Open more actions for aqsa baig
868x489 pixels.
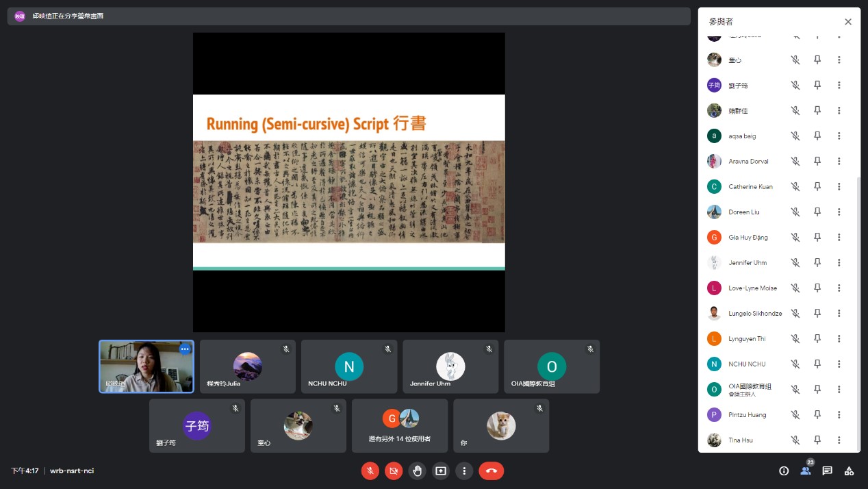839,136
